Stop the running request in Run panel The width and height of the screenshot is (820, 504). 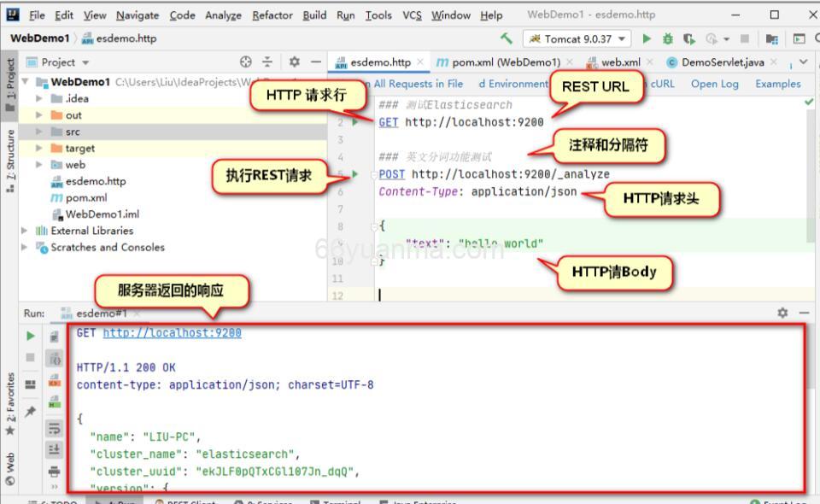click(31, 355)
